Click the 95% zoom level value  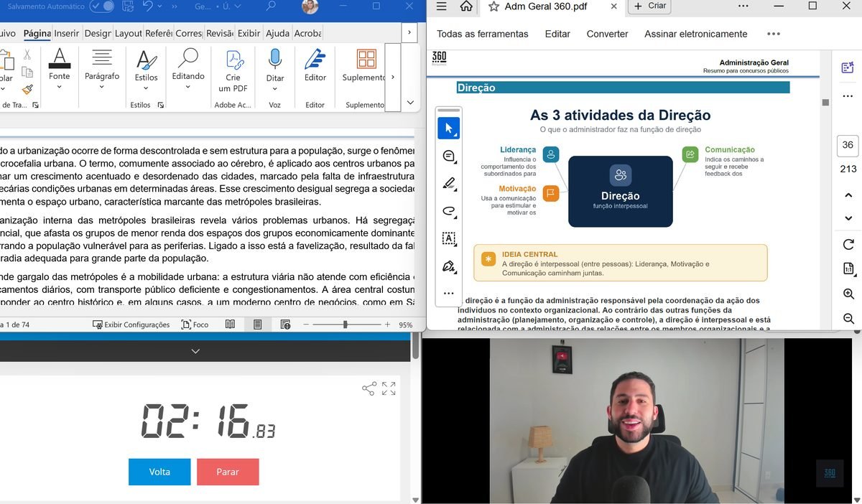click(x=406, y=325)
